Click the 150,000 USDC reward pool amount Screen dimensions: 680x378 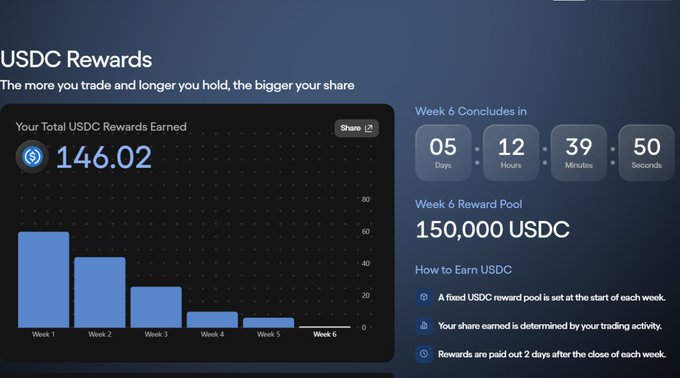point(493,230)
